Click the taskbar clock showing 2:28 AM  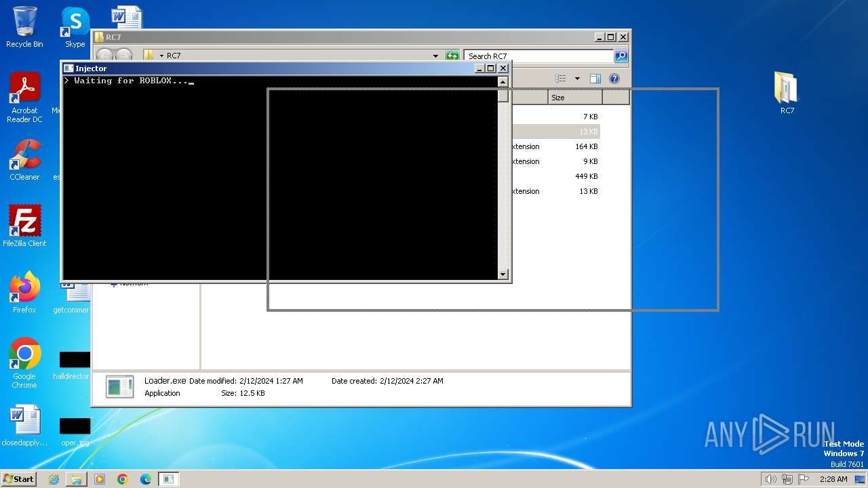[x=833, y=479]
